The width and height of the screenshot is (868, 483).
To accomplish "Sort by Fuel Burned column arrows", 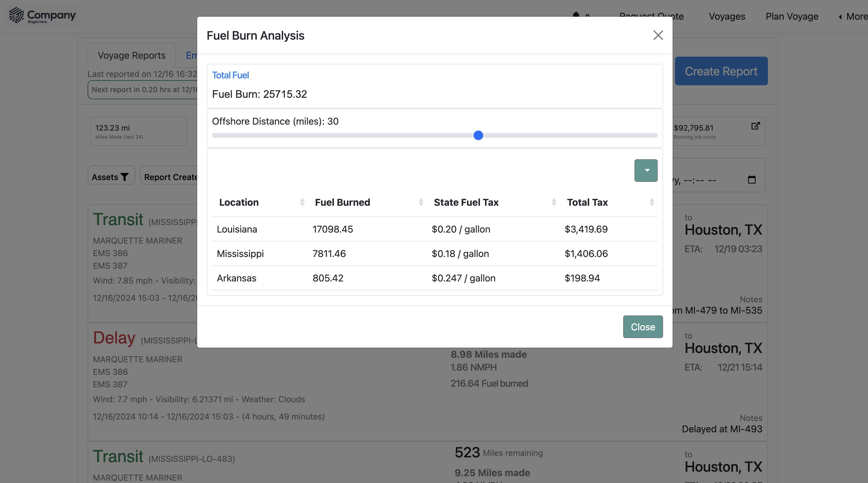I will (421, 202).
